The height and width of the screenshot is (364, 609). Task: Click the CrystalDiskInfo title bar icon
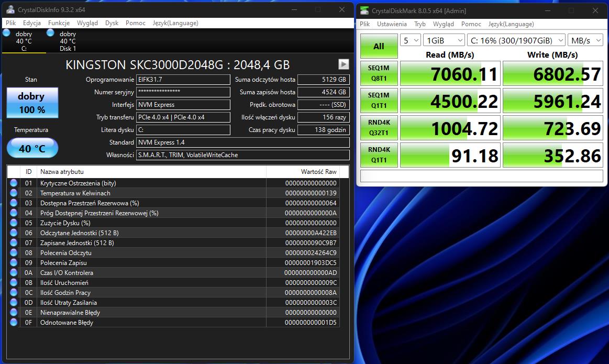(x=10, y=10)
